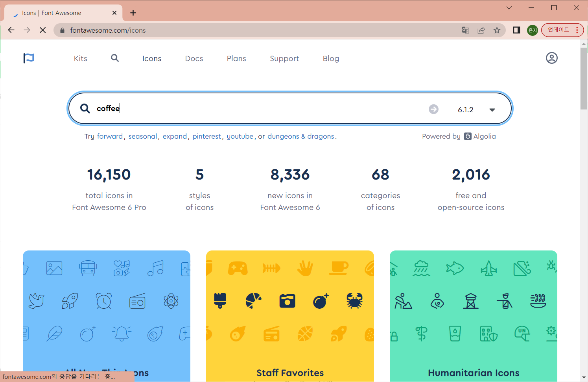Click the address bar URL
Viewport: 588px width, 382px height.
108,30
